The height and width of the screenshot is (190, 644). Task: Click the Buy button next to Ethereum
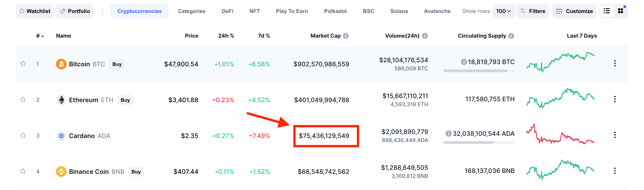coord(125,100)
